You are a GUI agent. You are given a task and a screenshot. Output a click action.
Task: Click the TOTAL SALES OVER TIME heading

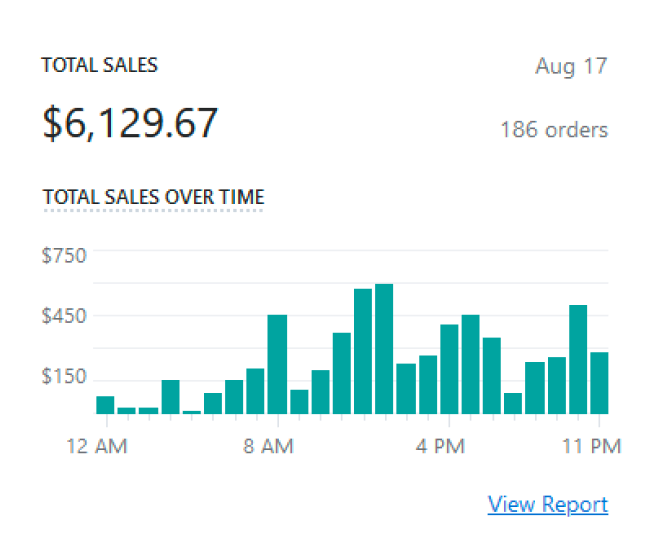coord(153,196)
